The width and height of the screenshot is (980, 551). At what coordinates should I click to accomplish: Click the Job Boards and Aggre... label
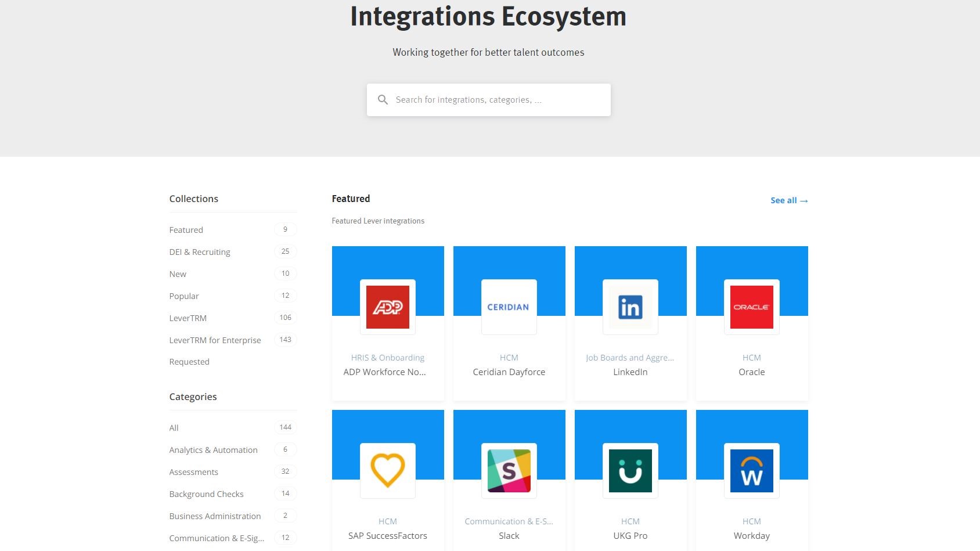pos(630,358)
